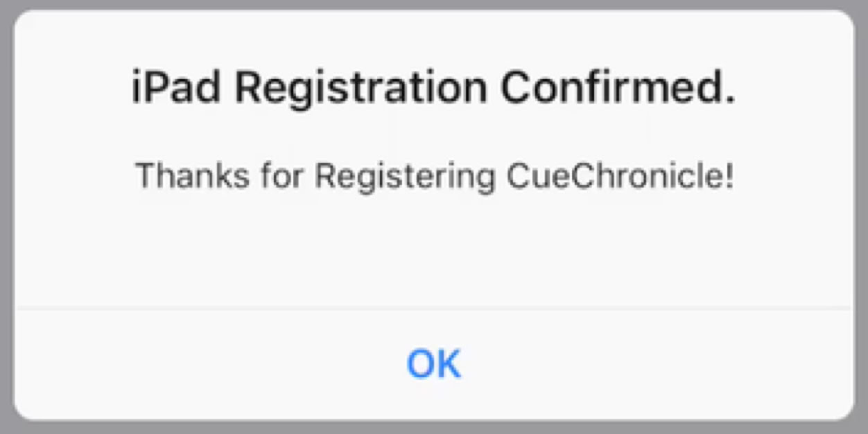
Task: Click the 'Thanks for Registering CueChronicle!' message
Action: 433,176
